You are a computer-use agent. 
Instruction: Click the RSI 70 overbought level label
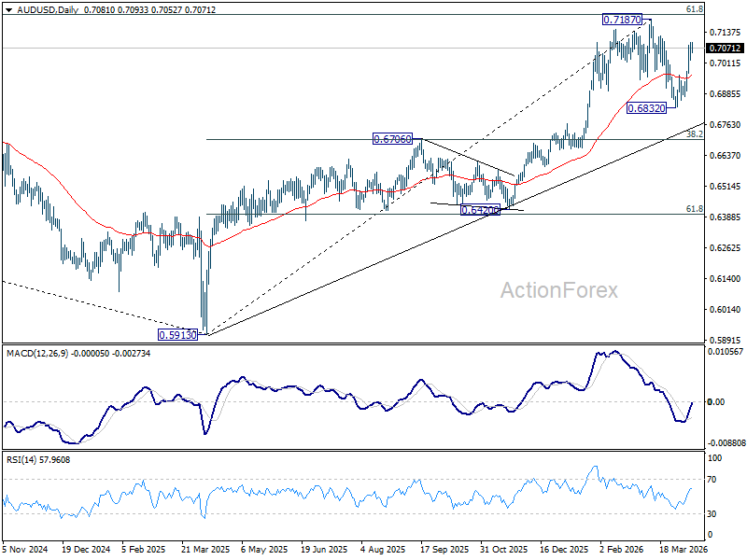tap(712, 480)
